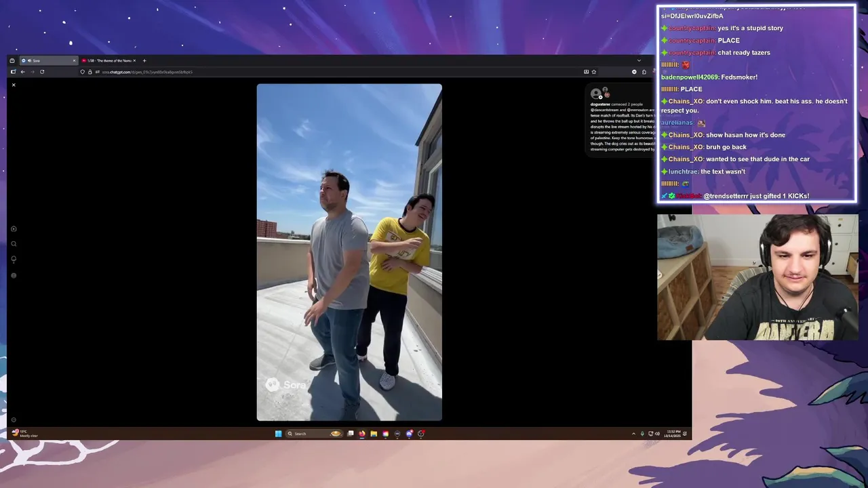This screenshot has height=488, width=868.
Task: Click the sora.chatgpt.com URL address field
Action: click(147, 72)
